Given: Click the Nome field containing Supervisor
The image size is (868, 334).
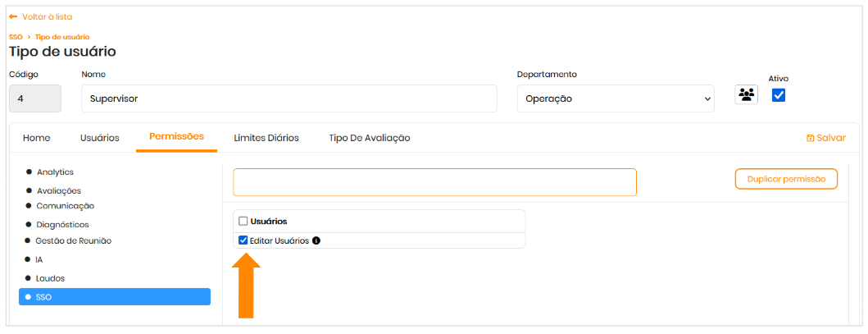Looking at the screenshot, I should tap(289, 98).
